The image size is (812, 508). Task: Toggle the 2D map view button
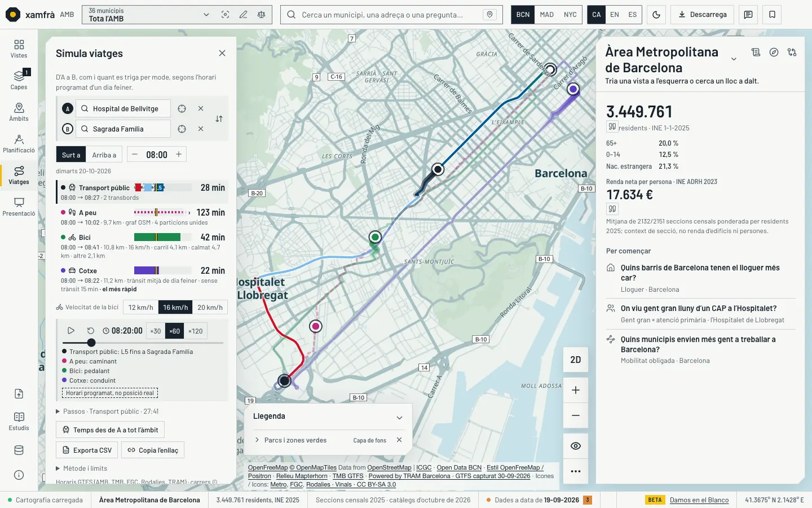tap(576, 360)
